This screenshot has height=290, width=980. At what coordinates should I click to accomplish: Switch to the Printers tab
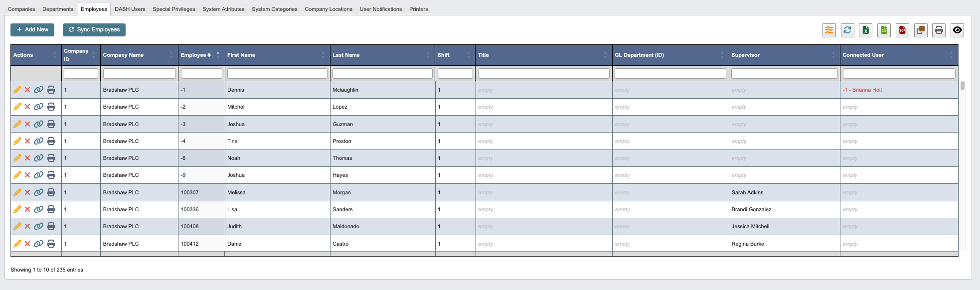coord(419,9)
